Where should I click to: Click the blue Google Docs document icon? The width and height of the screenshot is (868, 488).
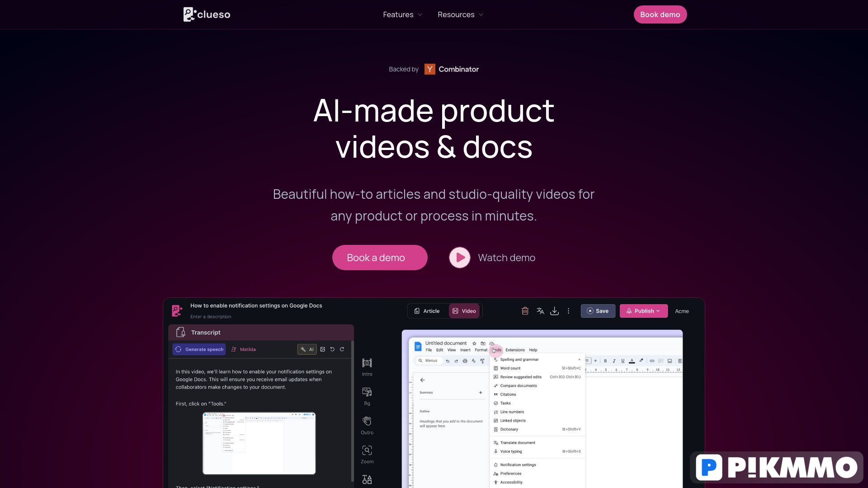click(x=418, y=347)
